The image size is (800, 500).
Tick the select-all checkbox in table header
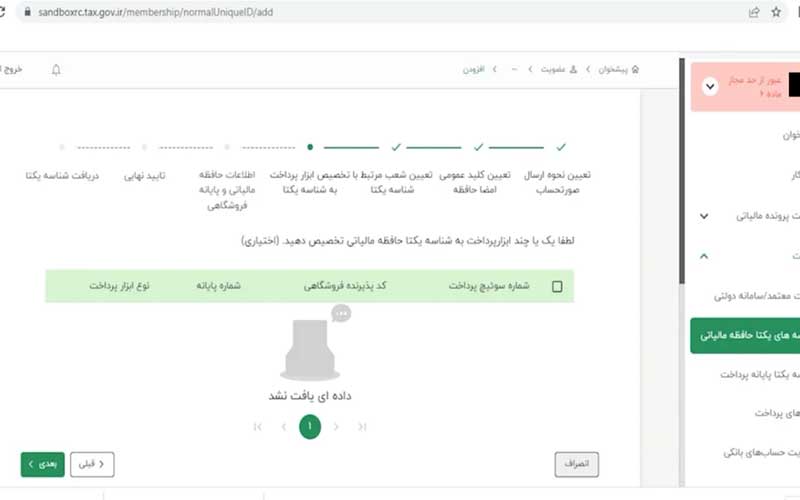[x=557, y=286]
